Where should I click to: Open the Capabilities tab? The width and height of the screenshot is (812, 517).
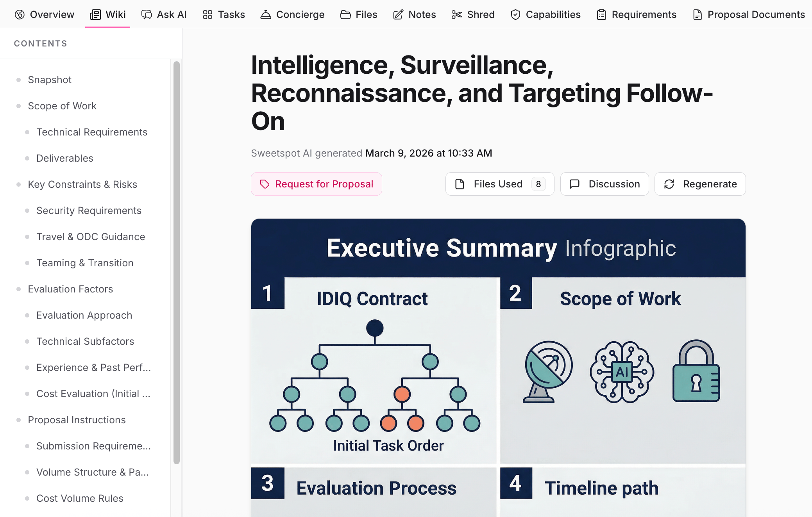click(546, 14)
